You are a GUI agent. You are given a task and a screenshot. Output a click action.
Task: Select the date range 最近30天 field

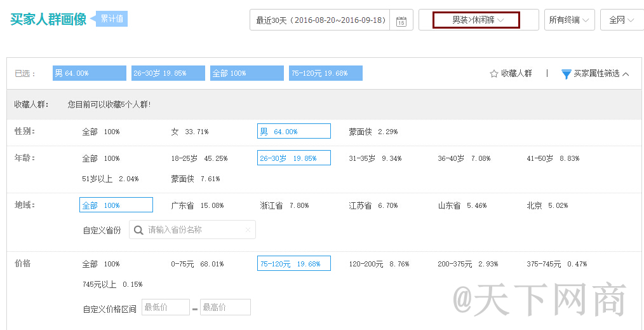[321, 20]
